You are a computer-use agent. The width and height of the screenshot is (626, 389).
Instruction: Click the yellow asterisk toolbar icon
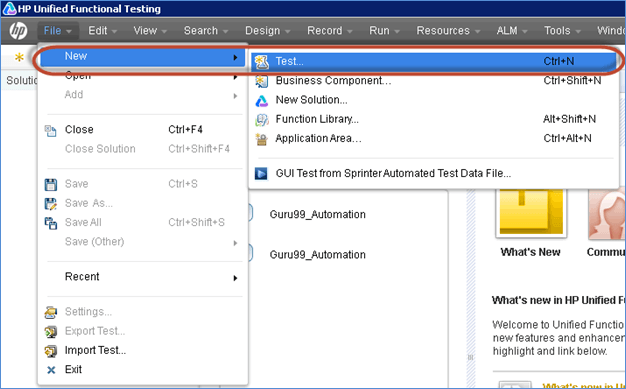pos(19,57)
